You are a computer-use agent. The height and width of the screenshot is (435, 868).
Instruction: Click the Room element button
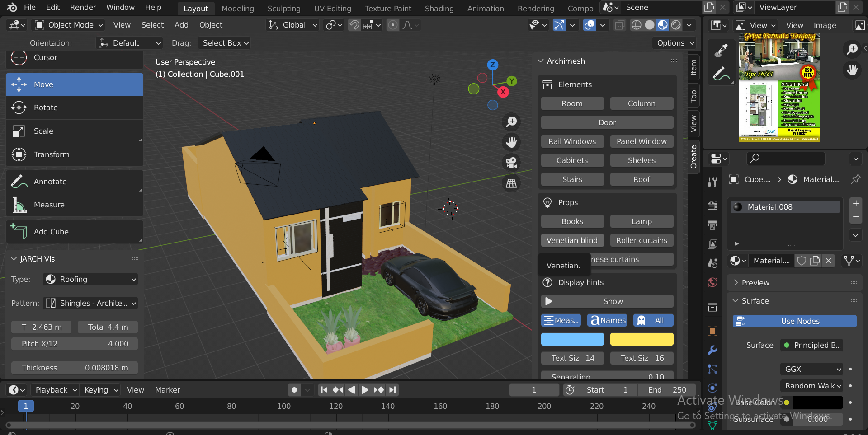click(572, 103)
